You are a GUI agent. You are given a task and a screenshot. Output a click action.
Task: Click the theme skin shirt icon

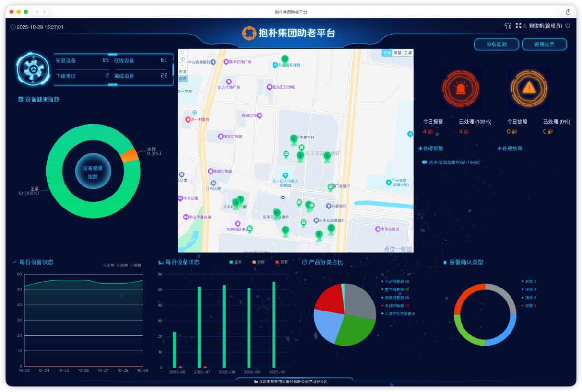point(508,26)
